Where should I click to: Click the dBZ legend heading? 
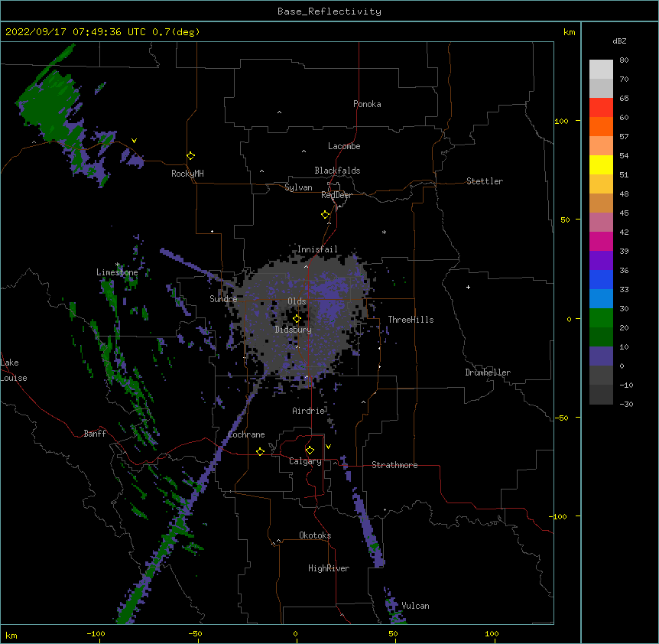pos(619,41)
